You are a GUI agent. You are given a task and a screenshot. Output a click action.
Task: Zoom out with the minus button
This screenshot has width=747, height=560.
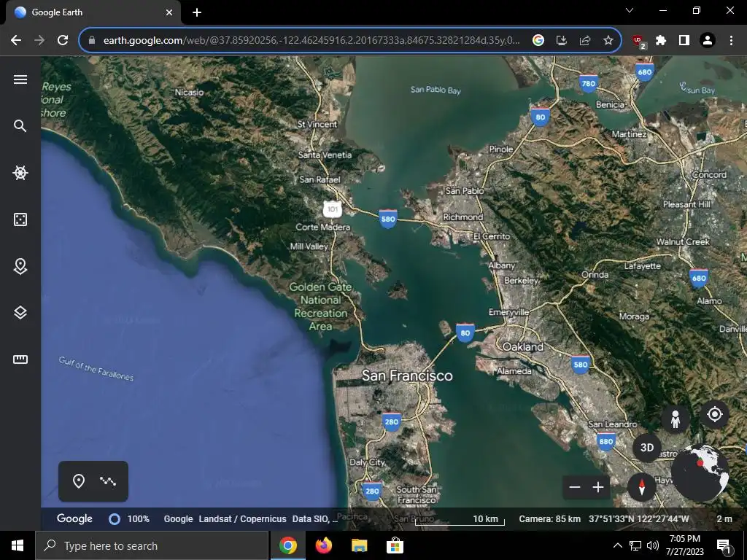[575, 487]
